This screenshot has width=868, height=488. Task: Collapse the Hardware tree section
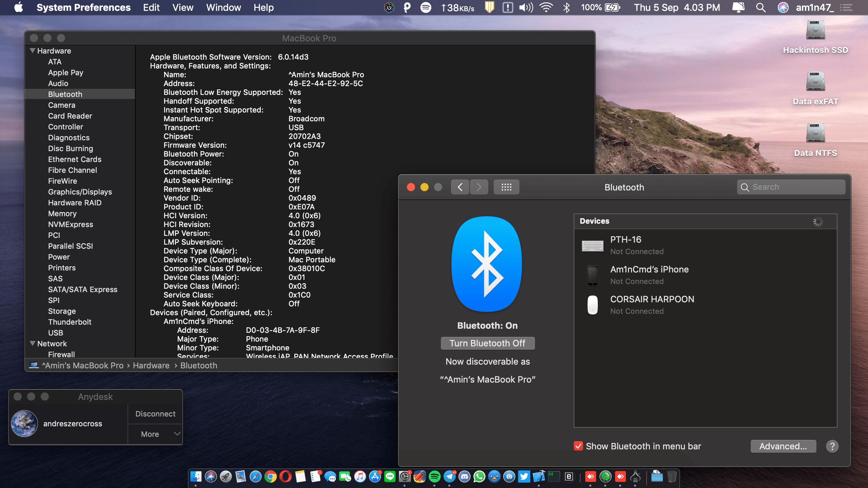[33, 51]
